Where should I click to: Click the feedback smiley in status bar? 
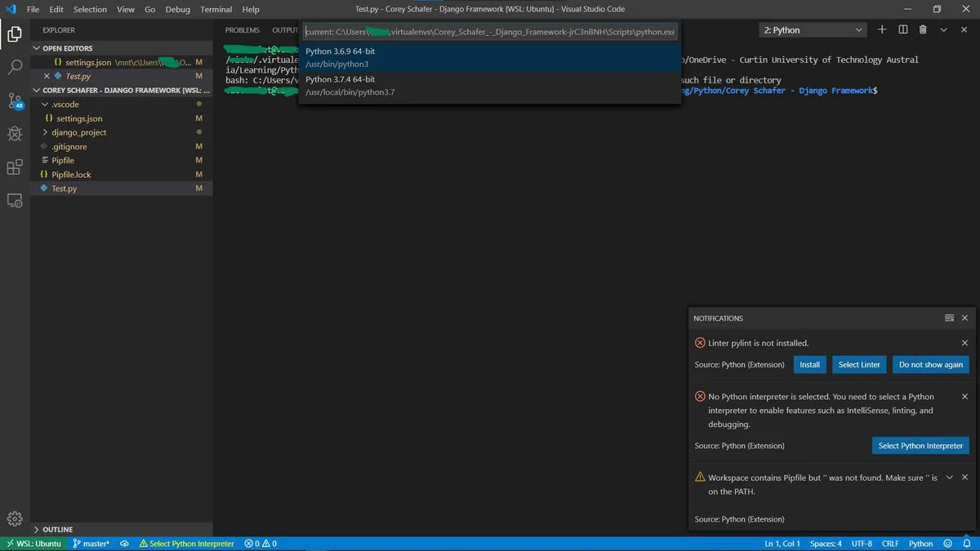947,544
